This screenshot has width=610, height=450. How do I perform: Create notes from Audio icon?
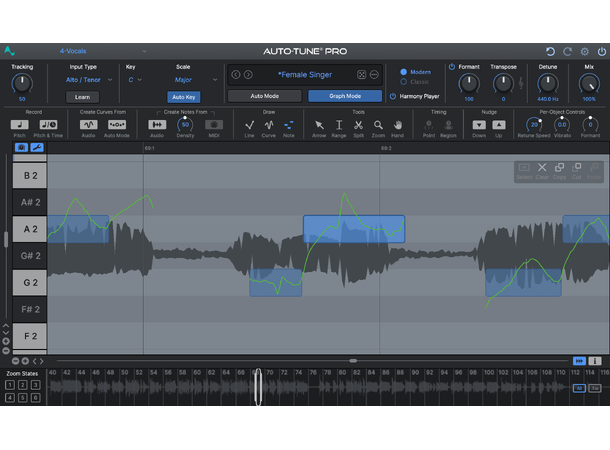click(x=157, y=124)
